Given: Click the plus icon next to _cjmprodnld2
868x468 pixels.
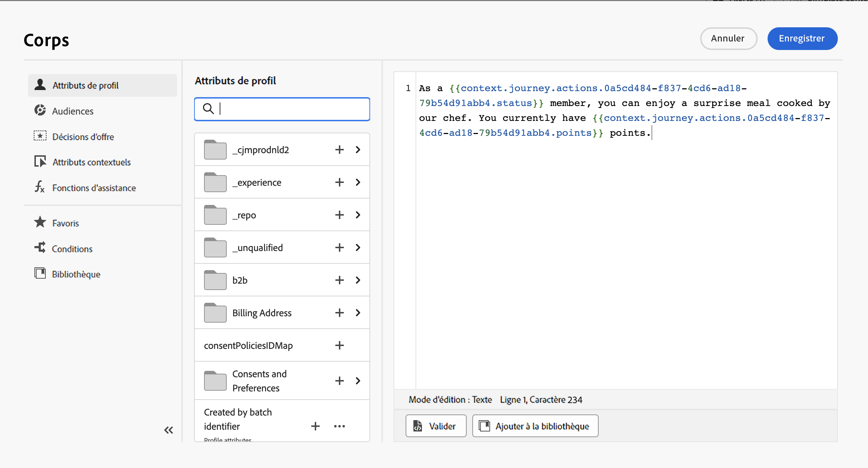Looking at the screenshot, I should pos(339,150).
